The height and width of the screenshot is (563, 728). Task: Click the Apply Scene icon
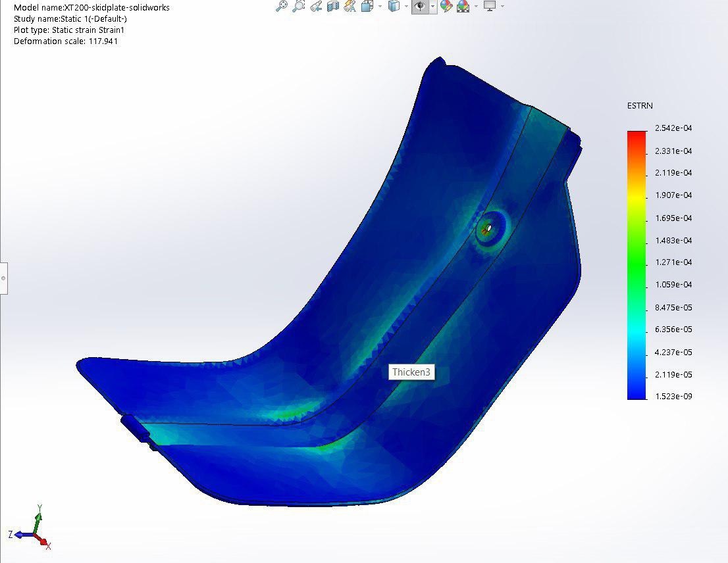click(463, 6)
